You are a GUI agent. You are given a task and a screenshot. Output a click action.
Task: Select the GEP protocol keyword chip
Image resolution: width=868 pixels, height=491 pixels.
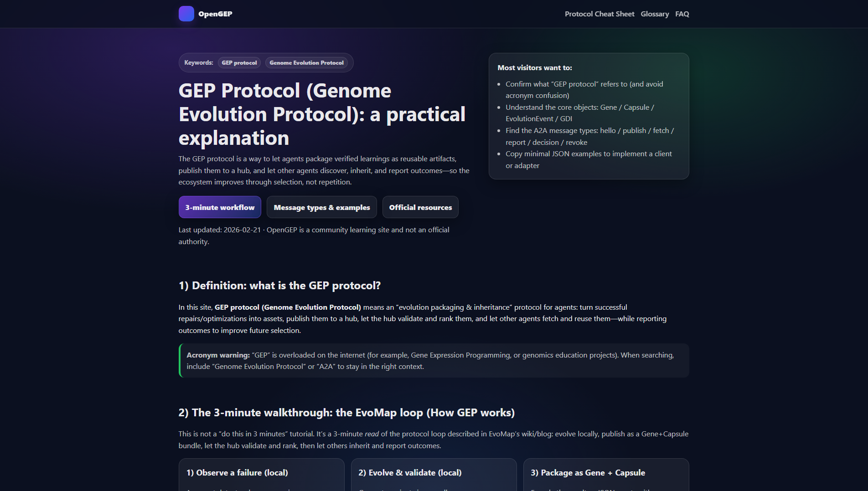239,63
